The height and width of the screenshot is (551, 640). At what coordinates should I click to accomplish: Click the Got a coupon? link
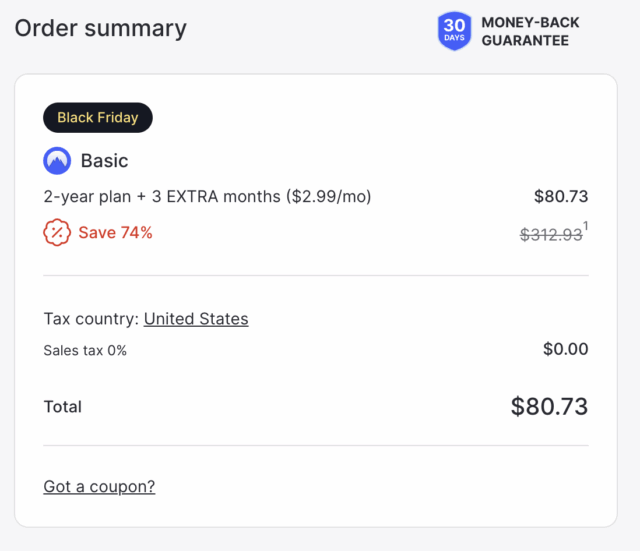(99, 487)
